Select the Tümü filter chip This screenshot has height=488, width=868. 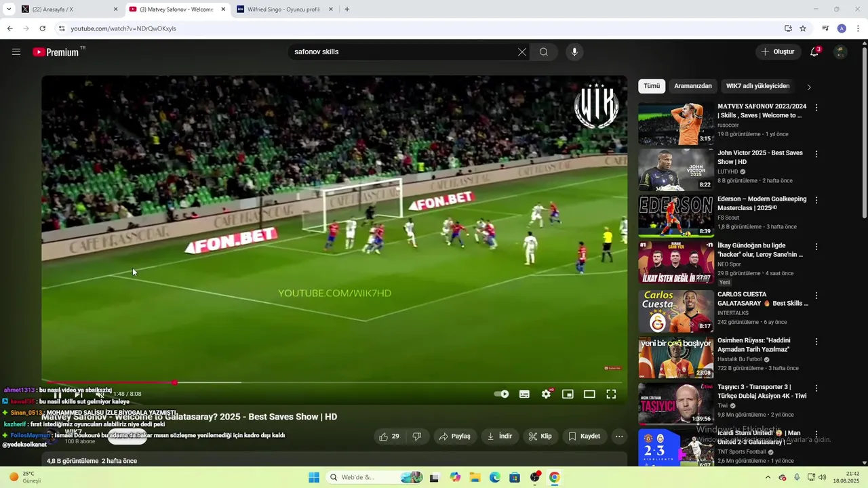pos(652,86)
